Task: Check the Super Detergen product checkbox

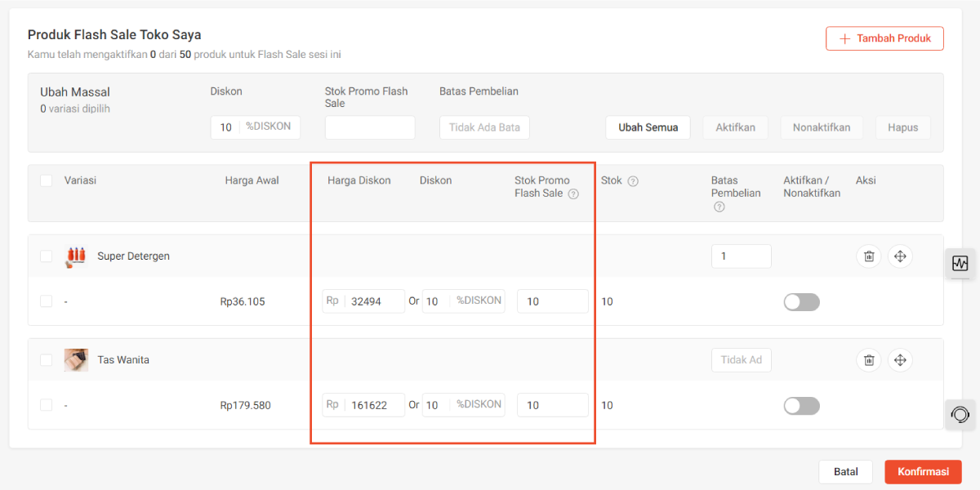Action: pos(47,256)
